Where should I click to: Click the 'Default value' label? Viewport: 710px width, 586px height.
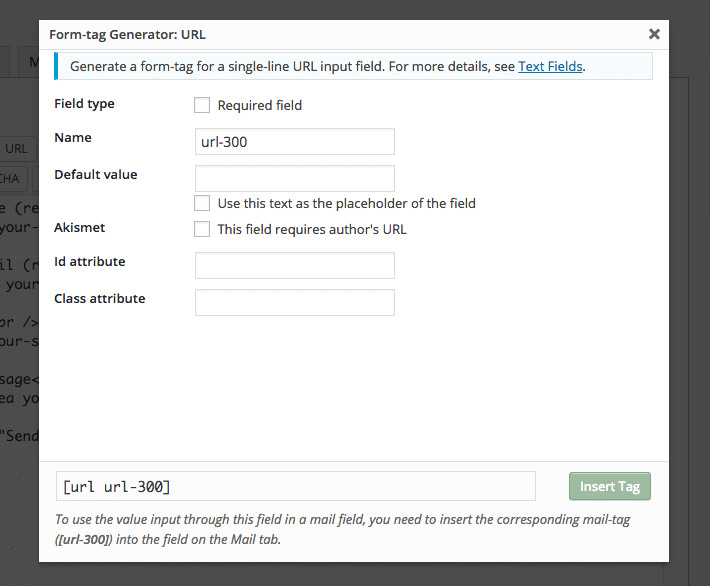[x=96, y=174]
